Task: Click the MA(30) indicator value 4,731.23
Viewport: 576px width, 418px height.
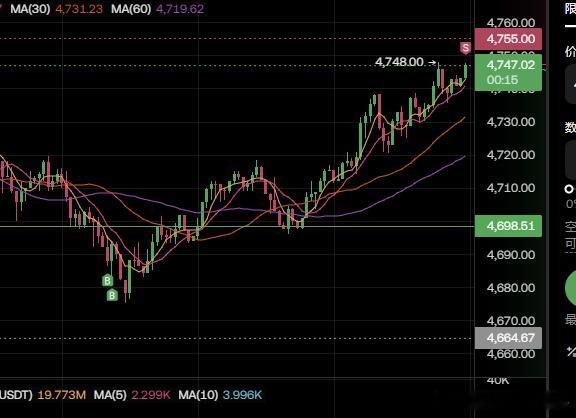Action: (79, 9)
